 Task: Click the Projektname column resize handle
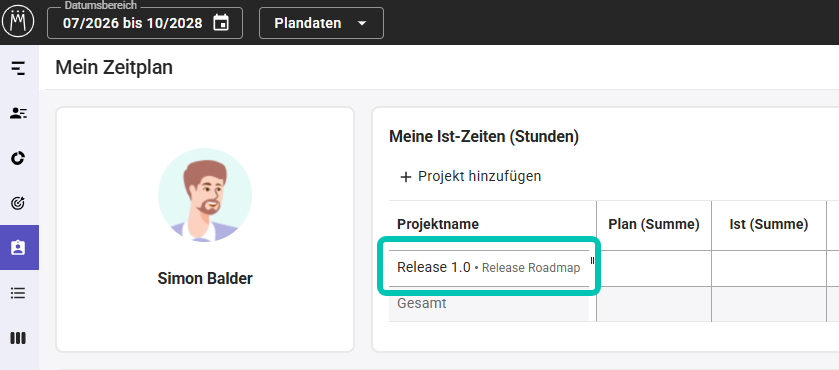(x=592, y=261)
